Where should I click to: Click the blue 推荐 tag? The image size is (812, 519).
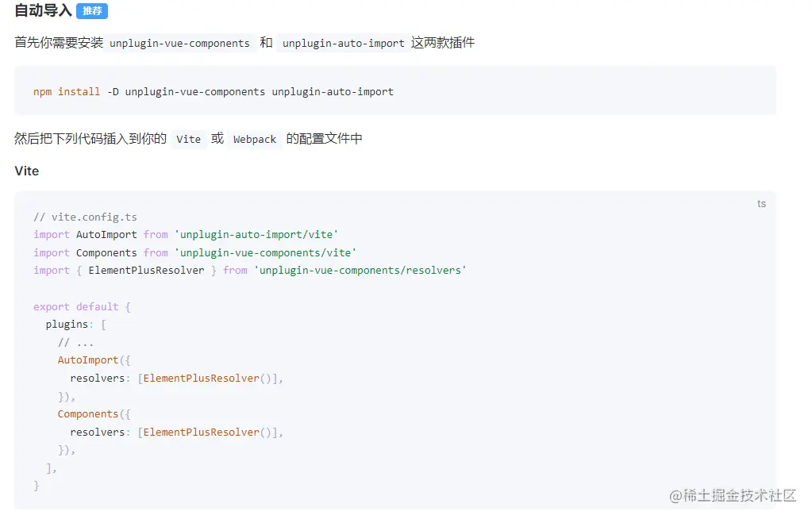92,11
